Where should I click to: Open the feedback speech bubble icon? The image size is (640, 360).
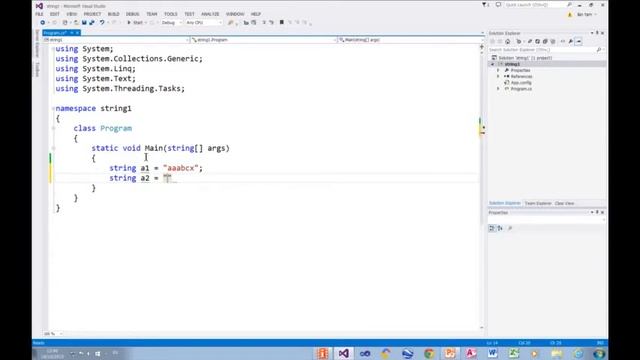(x=498, y=5)
